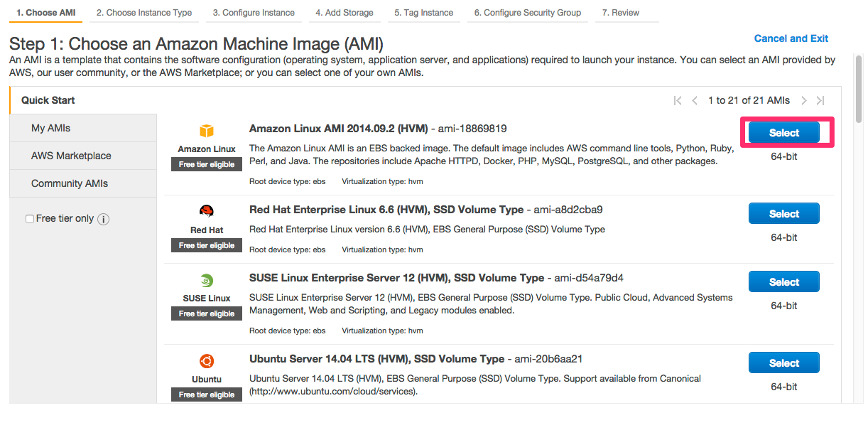
Task: Click the Red Hat Enterprise Linux 6.6 title
Action: (x=386, y=210)
